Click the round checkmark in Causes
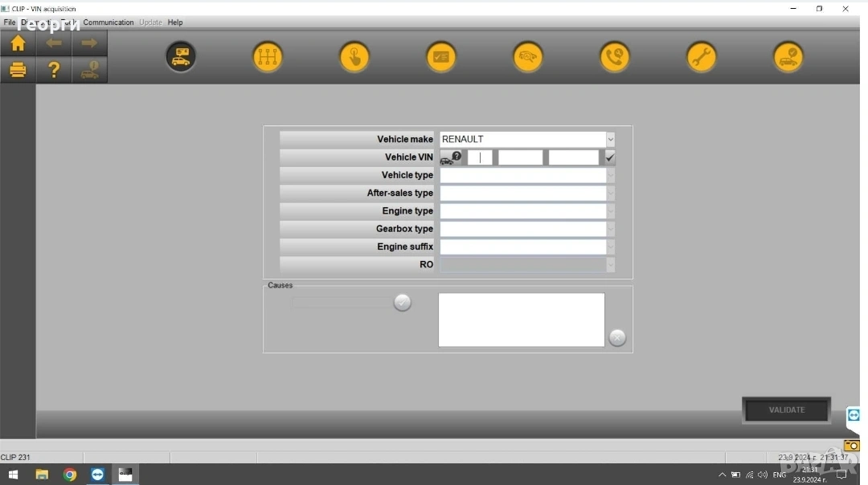Screen dimensions: 868x485 tap(403, 303)
